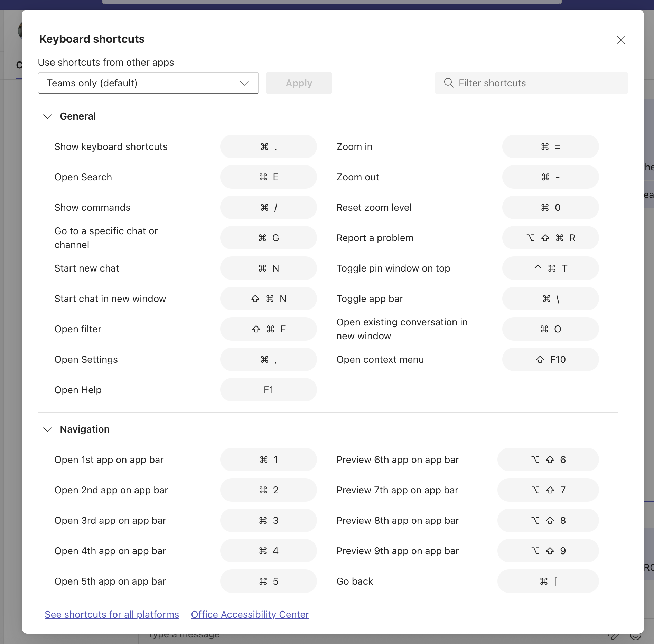Click the ⌘ = shortcut pill
This screenshot has width=654, height=644.
tap(550, 146)
